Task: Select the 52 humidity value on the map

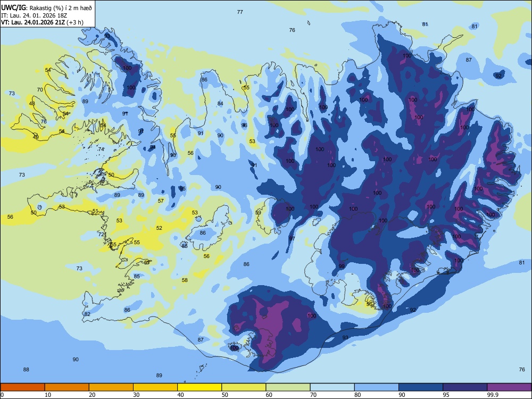Action: (159, 228)
